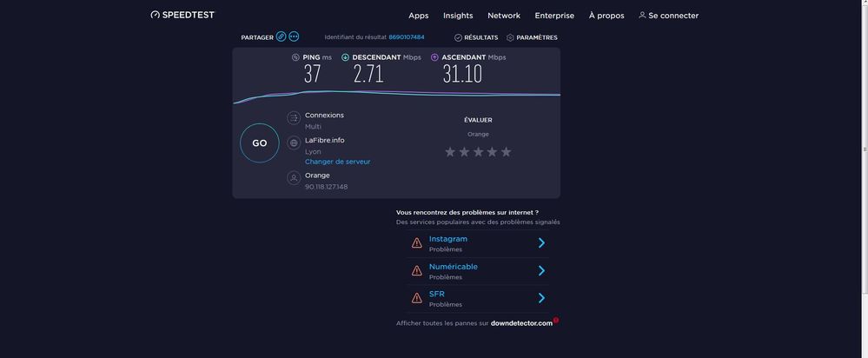Image resolution: width=868 pixels, height=358 pixels.
Task: Expand the SFR problems chevron
Action: (x=541, y=298)
